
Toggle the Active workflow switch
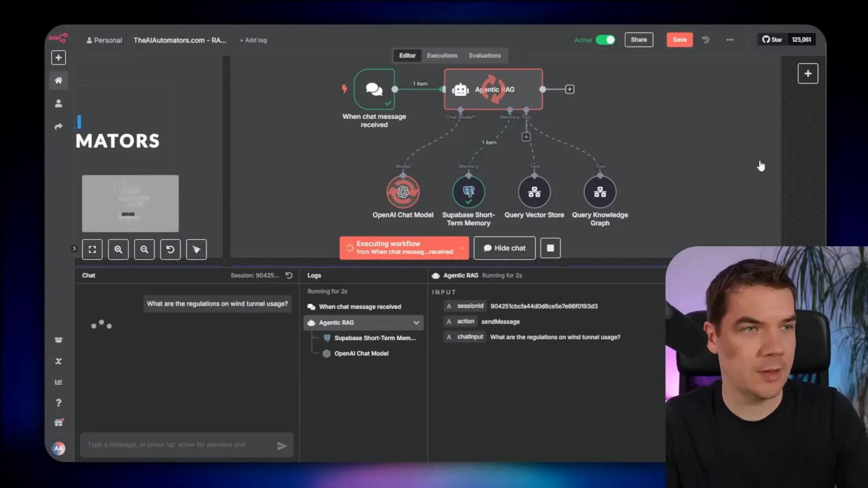coord(605,40)
